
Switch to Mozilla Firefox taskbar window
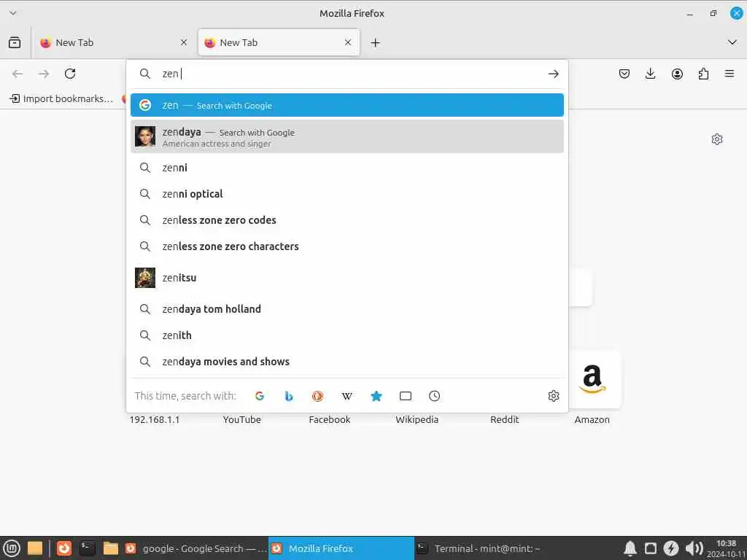coord(341,548)
